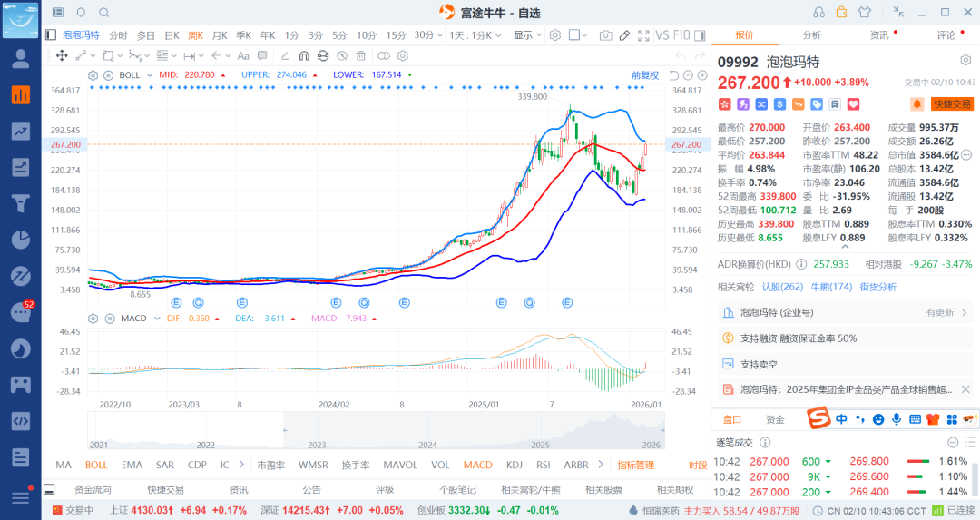Open BOLL indicator settings gear
This screenshot has width=980, height=520.
(x=93, y=75)
